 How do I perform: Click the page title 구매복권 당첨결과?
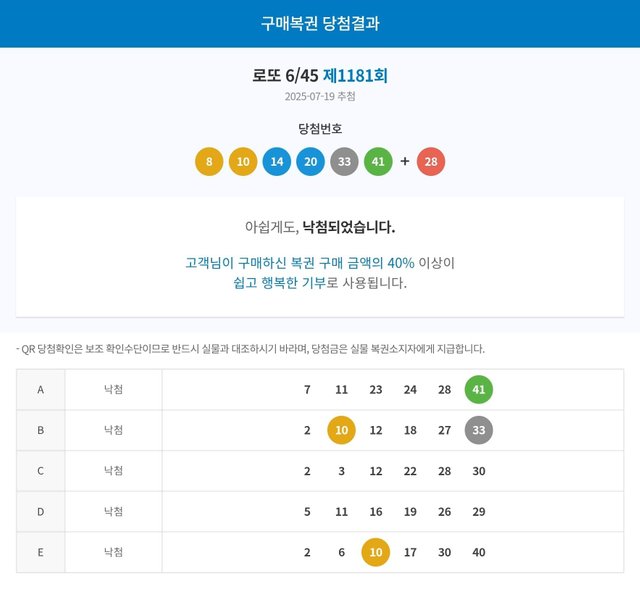click(320, 23)
